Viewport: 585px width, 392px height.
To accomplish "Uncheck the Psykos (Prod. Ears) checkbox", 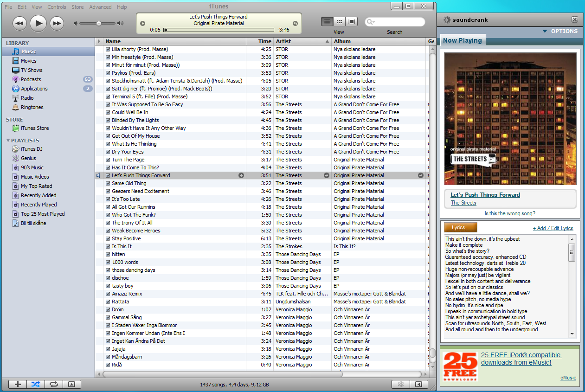I will pyautogui.click(x=108, y=73).
